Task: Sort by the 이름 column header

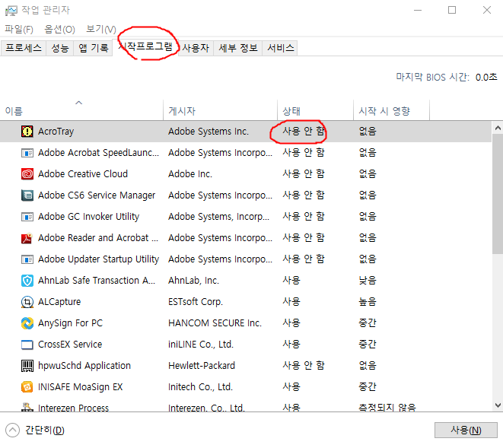Action: 81,110
